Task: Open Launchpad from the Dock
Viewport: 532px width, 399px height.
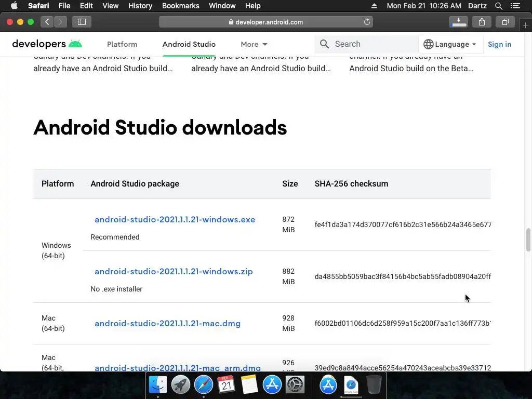Action: [180, 385]
